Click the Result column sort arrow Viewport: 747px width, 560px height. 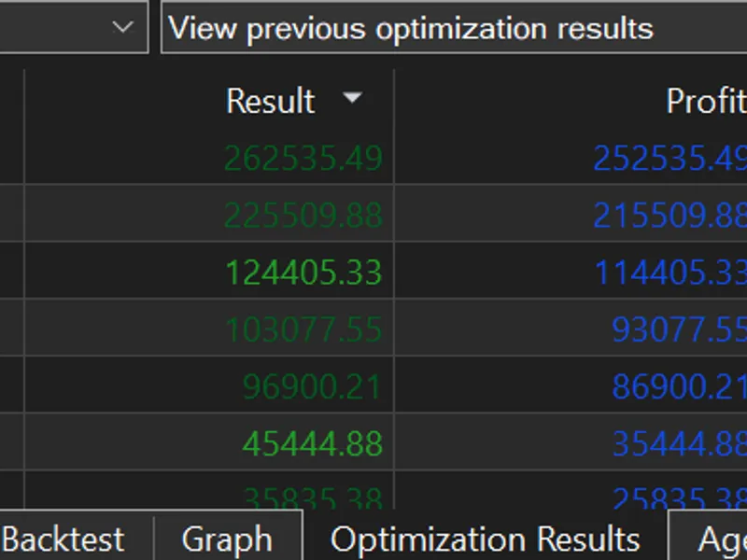pos(353,98)
